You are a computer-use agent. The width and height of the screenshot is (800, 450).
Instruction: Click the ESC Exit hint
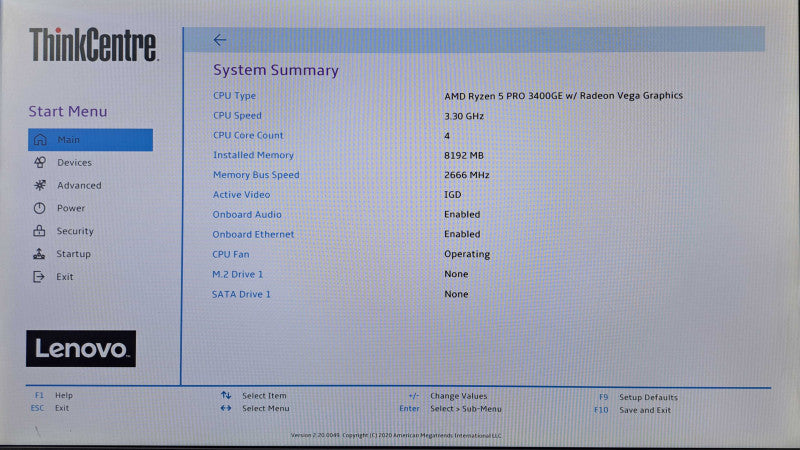49,408
